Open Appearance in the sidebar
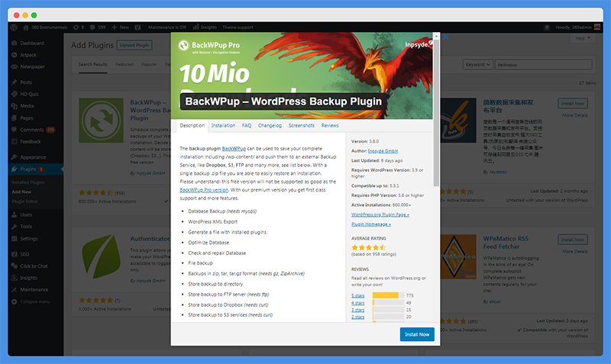The width and height of the screenshot is (611, 364). tap(33, 157)
